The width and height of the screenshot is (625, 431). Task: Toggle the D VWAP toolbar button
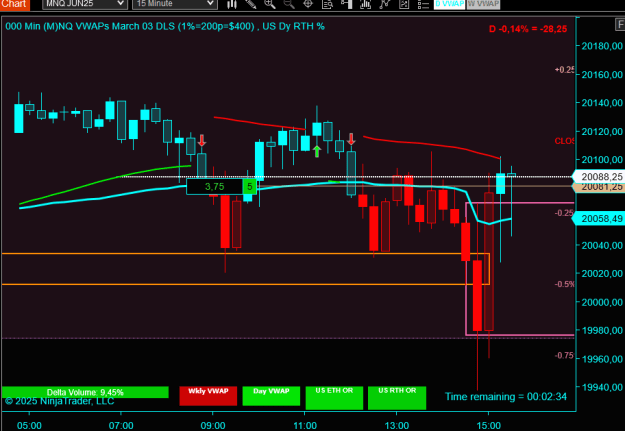449,4
